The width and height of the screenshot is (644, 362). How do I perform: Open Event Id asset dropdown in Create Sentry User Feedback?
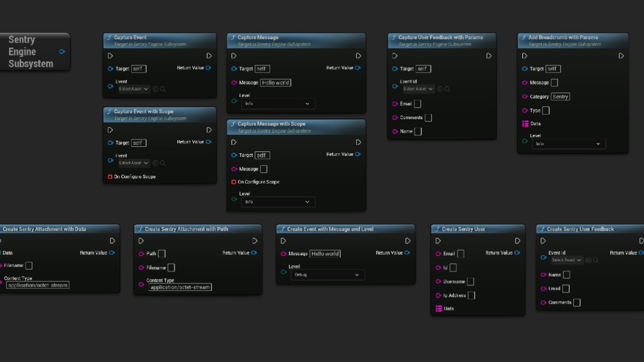point(567,260)
